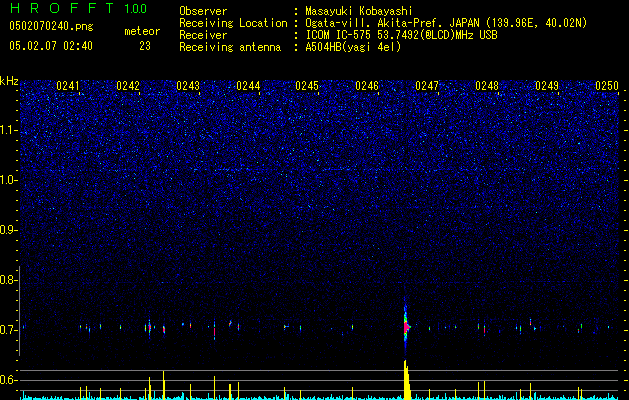Click the tall yellow intensity peak below the 0247 echo
This screenshot has height=400, width=629.
tap(407, 380)
